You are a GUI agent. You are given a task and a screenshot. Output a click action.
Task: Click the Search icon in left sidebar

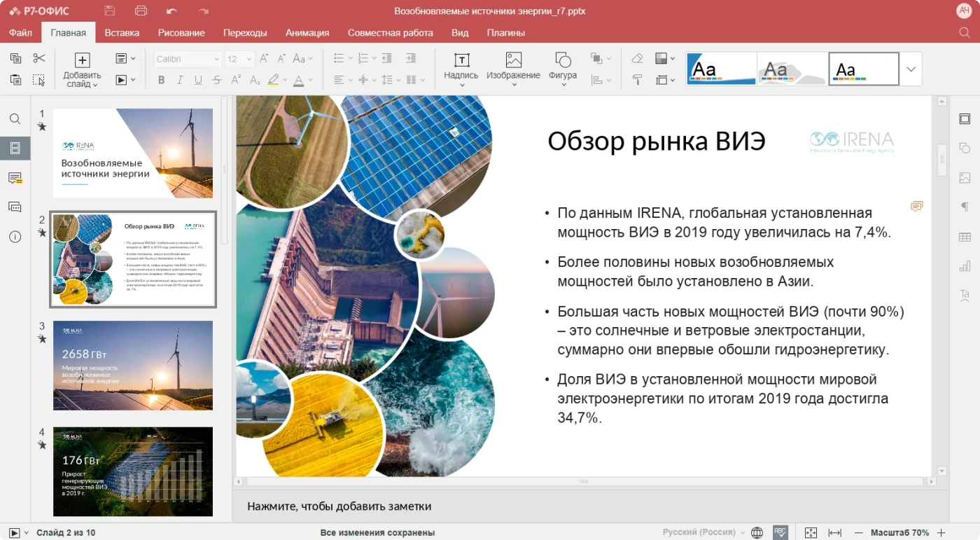click(15, 118)
